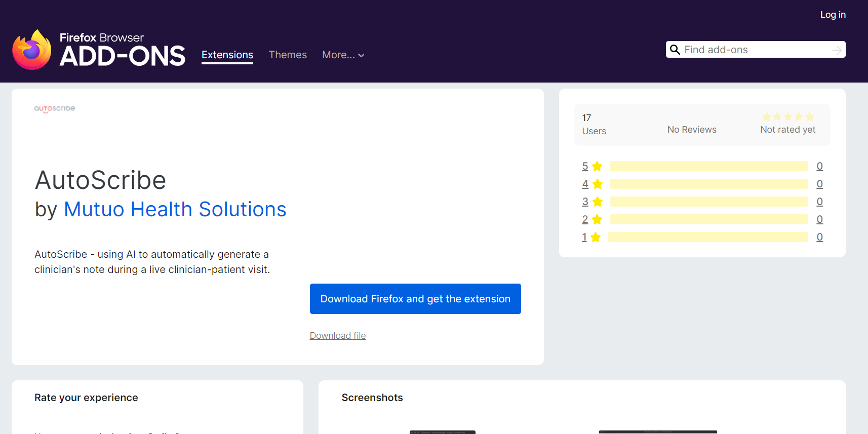Open the 4 star reviews link
This screenshot has width=868, height=434.
pos(585,184)
